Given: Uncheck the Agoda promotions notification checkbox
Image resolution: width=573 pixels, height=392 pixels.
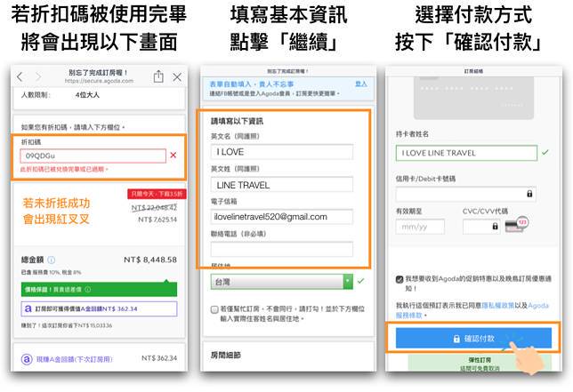Looking at the screenshot, I should 399,279.
